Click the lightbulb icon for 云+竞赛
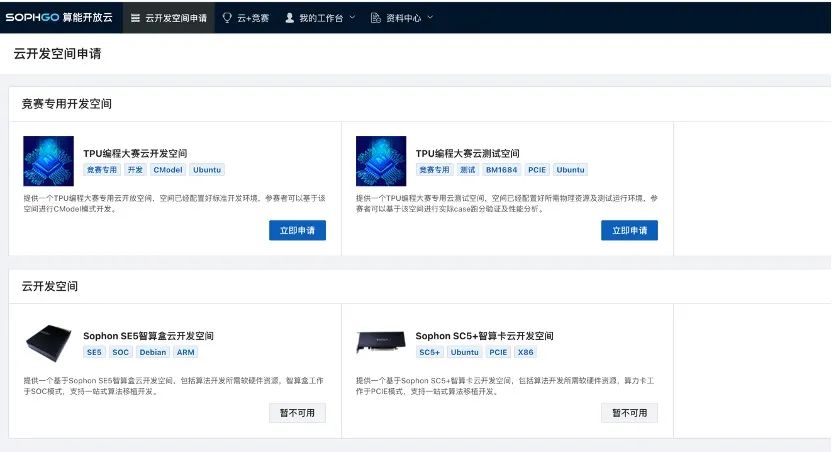 227,18
